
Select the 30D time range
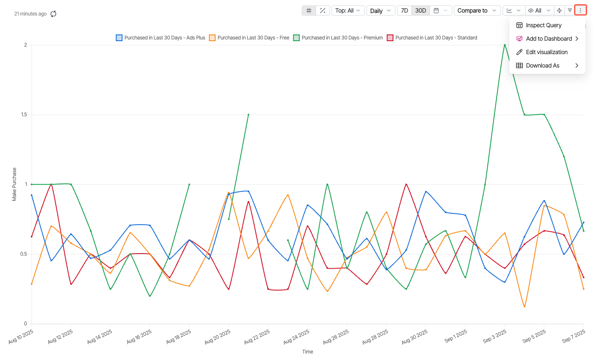click(421, 10)
